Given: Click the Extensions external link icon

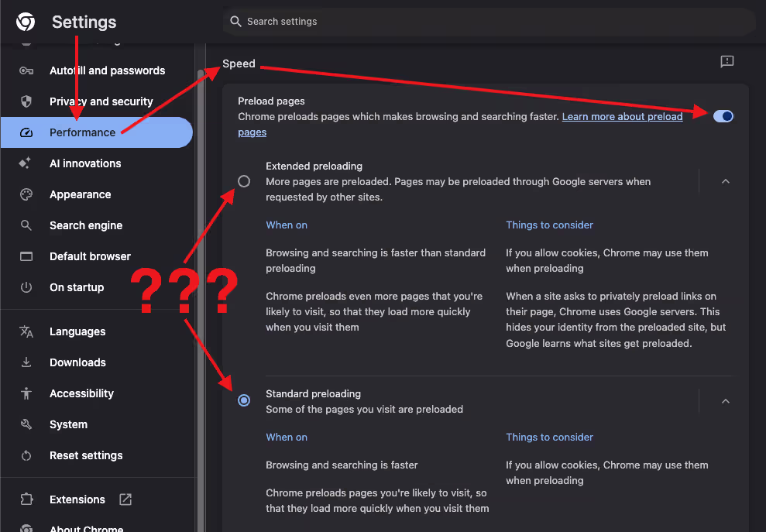Looking at the screenshot, I should pyautogui.click(x=125, y=499).
